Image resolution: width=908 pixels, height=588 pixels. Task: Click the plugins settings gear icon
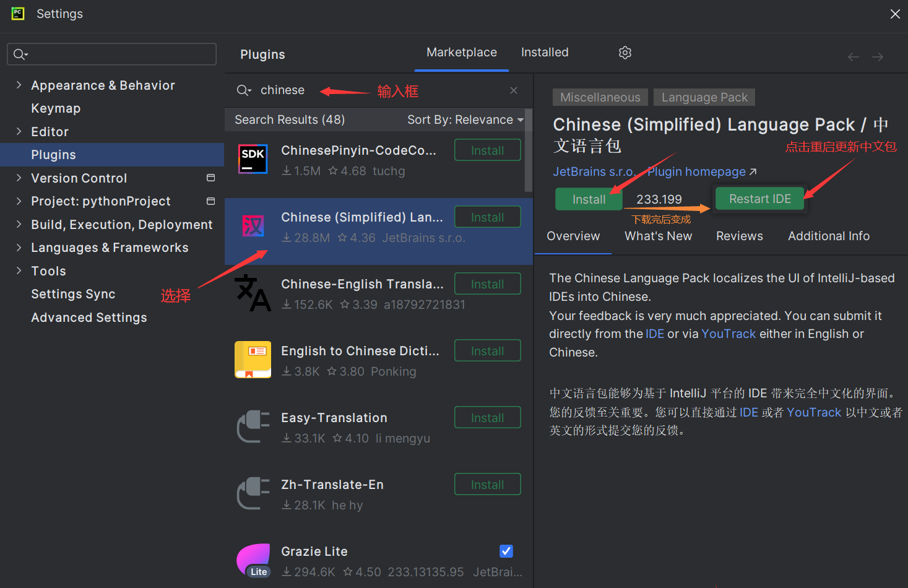coord(625,53)
